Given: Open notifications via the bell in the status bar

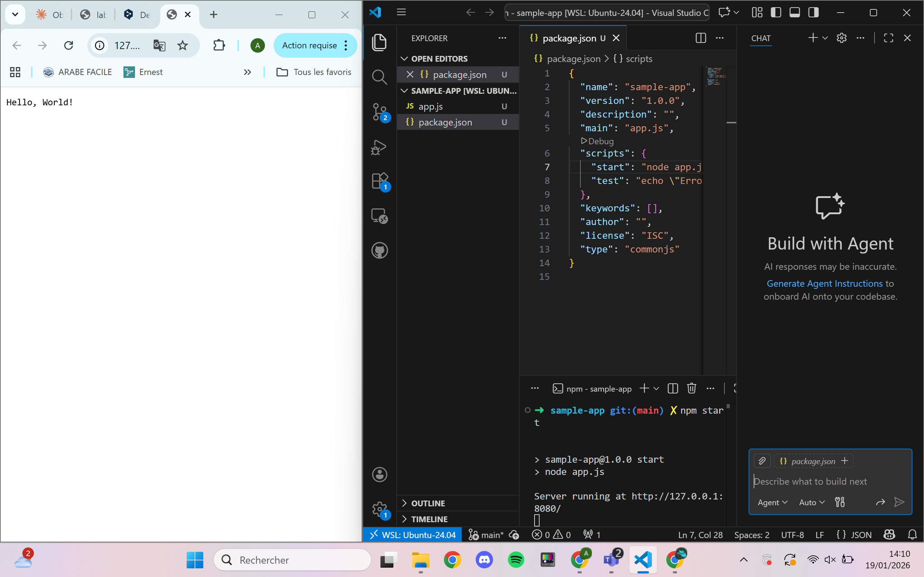Looking at the screenshot, I should [x=913, y=535].
